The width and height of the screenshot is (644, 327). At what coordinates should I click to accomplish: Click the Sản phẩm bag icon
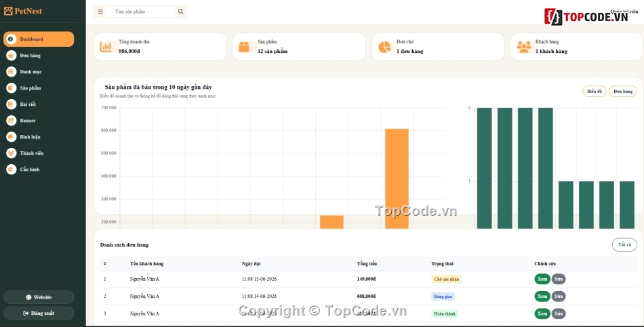[11, 88]
